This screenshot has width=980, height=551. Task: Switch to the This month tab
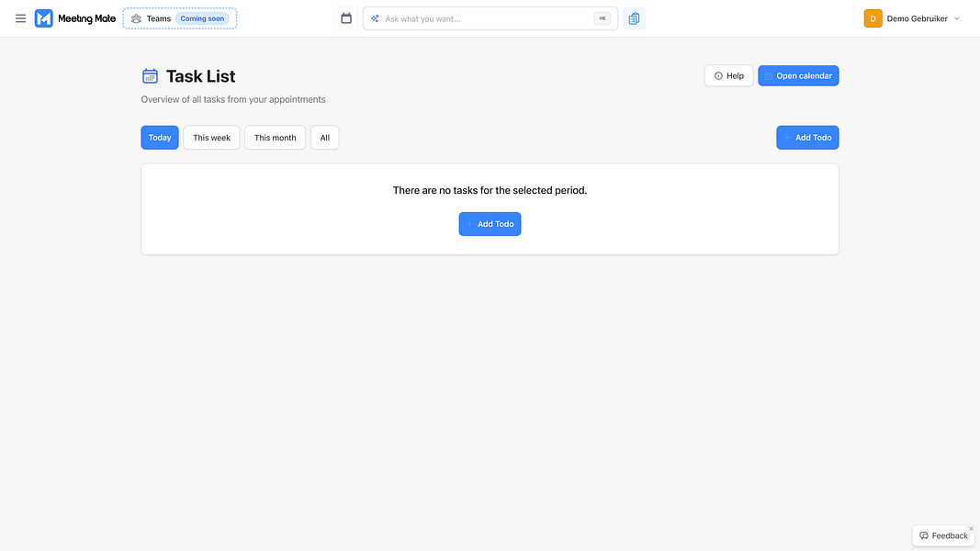point(275,138)
